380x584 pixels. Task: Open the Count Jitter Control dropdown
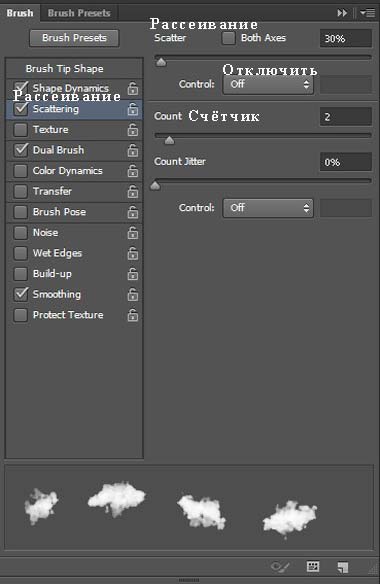coord(268,207)
